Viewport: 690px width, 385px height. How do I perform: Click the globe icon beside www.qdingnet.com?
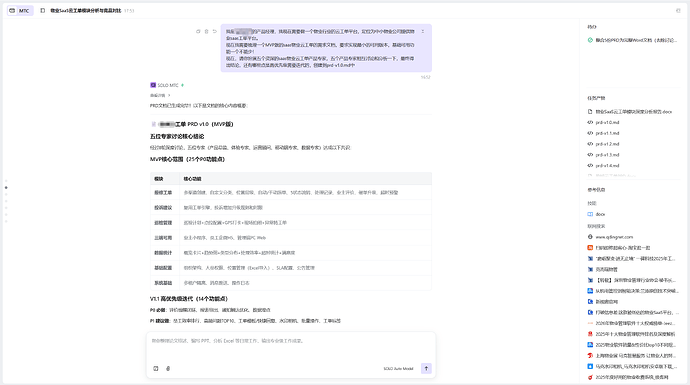click(x=590, y=237)
